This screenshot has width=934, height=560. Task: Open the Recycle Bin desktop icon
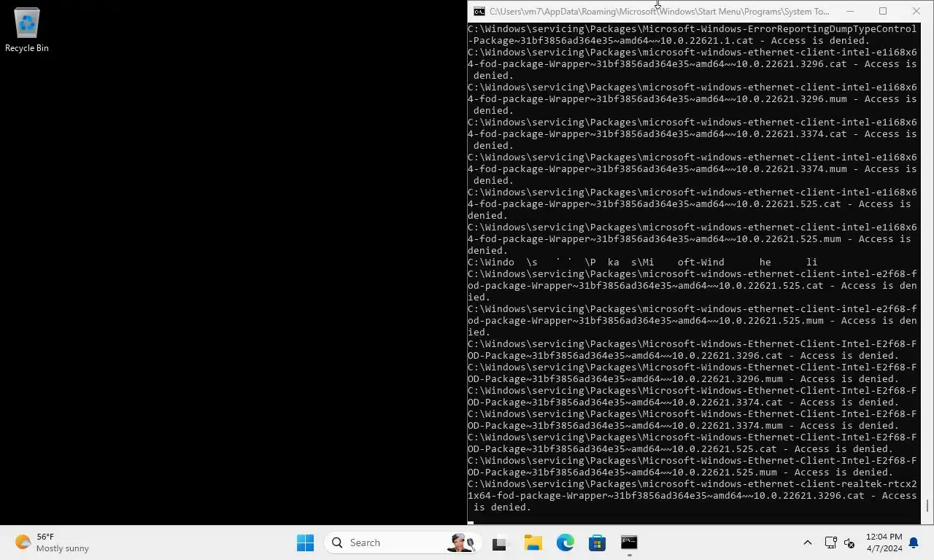pyautogui.click(x=27, y=30)
